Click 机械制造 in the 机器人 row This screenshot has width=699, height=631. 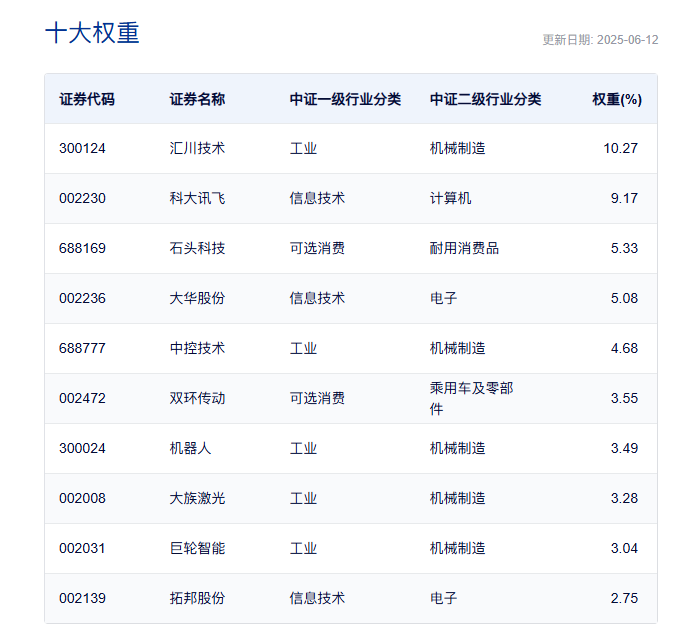(457, 448)
